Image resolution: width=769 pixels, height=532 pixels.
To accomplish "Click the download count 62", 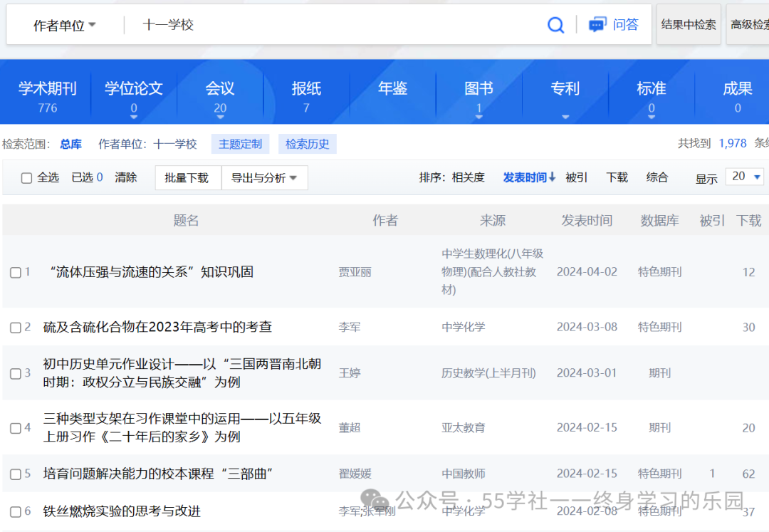I will tap(748, 474).
